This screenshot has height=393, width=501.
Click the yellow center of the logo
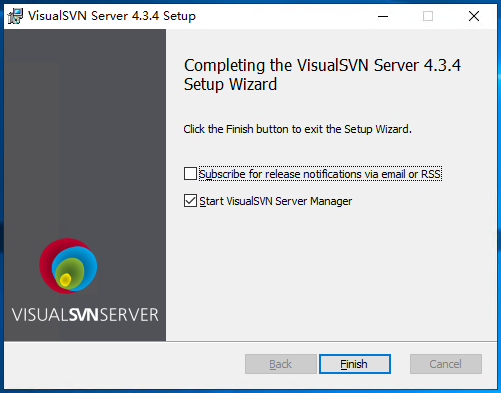(65, 280)
